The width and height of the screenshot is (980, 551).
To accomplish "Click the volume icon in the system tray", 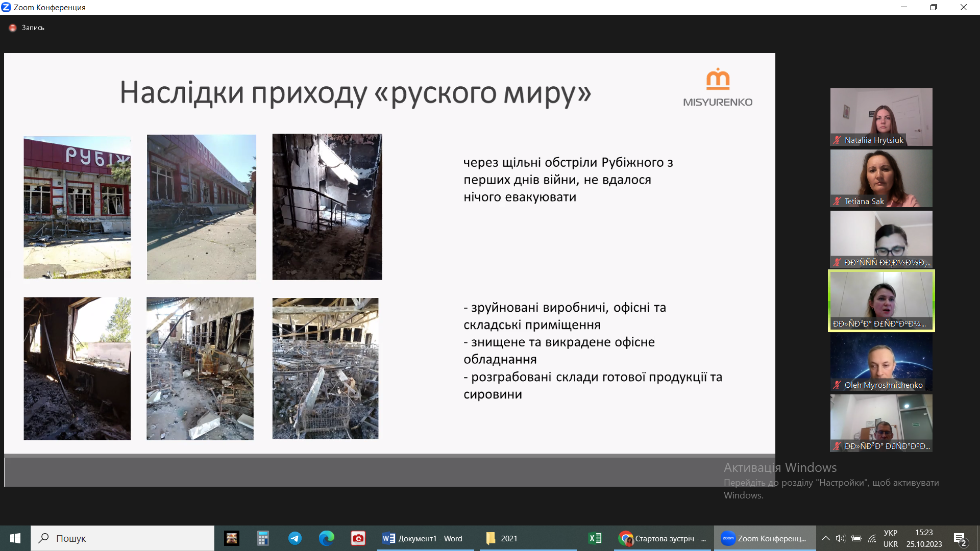I will click(x=841, y=538).
